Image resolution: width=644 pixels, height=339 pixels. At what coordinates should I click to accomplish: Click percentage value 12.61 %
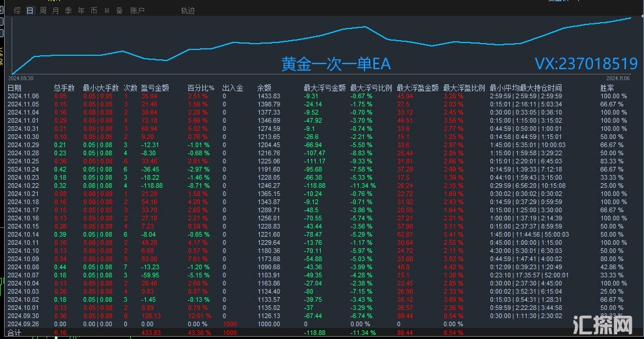point(199,316)
